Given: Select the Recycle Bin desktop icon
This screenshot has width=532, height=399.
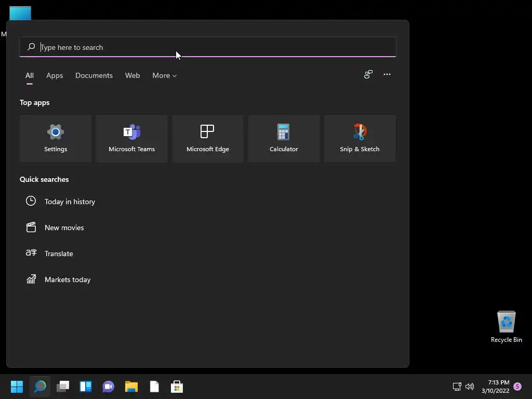Looking at the screenshot, I should pyautogui.click(x=506, y=327).
